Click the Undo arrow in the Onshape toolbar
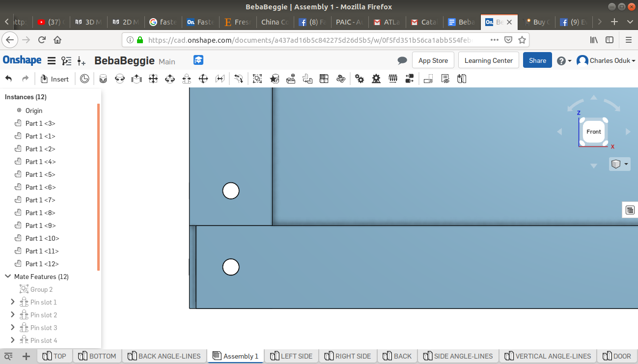This screenshot has width=638, height=364. pyautogui.click(x=8, y=79)
